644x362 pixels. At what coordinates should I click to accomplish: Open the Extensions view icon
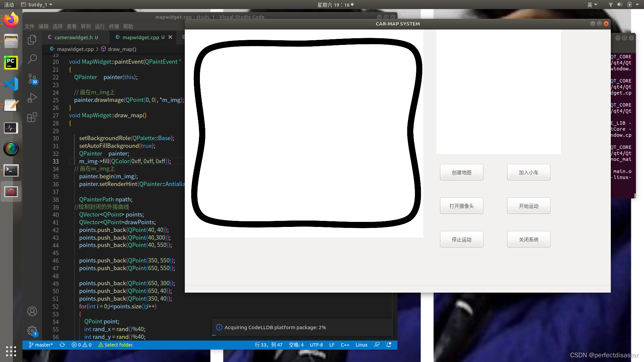(x=32, y=117)
